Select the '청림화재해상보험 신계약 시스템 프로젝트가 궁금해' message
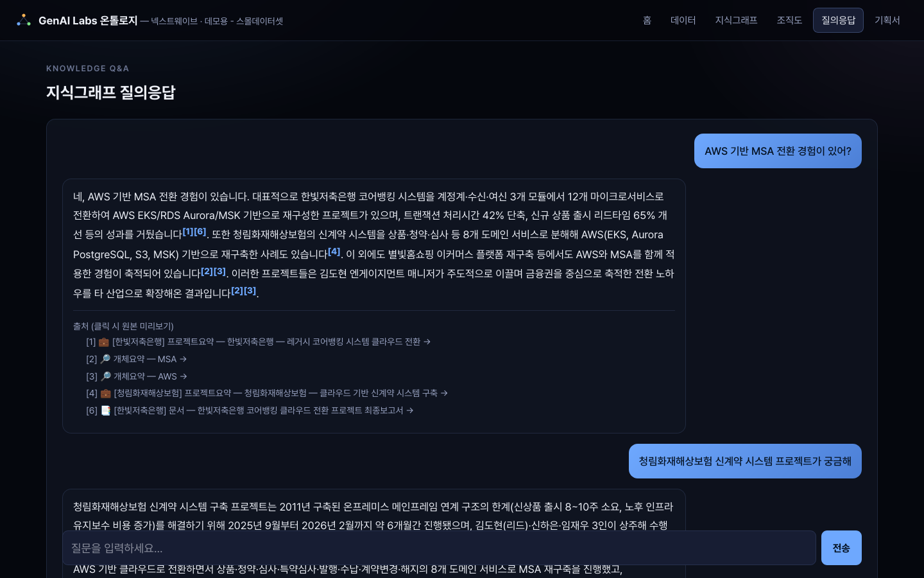Screen dimensions: 924x578 pyautogui.click(x=745, y=461)
